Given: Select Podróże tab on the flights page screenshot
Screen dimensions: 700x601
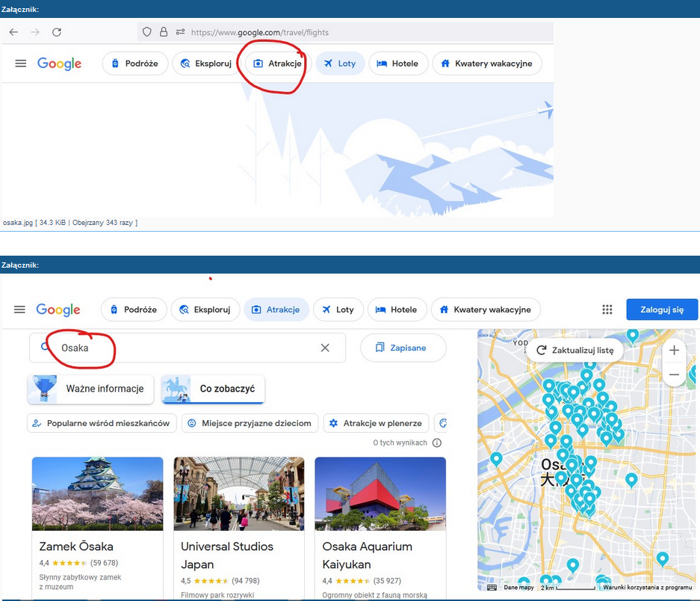Looking at the screenshot, I should (x=135, y=64).
